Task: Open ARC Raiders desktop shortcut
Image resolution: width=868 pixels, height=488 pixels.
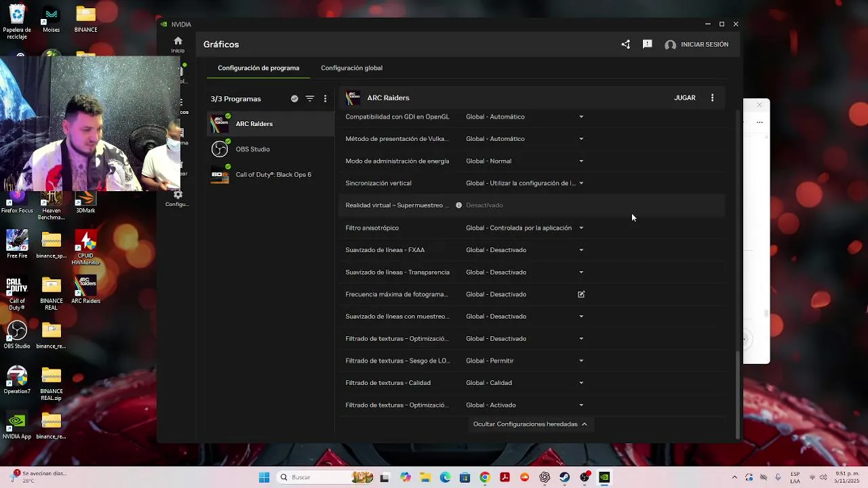Action: (85, 289)
